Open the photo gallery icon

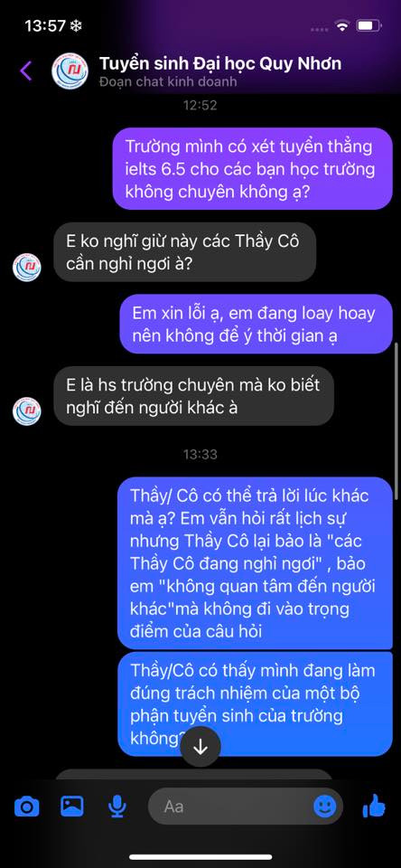(x=72, y=806)
